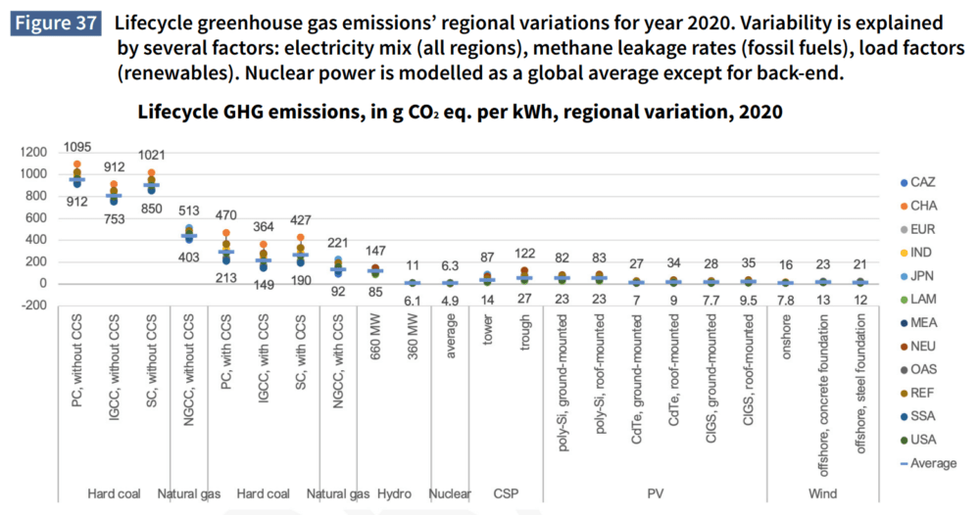Select the yellow IND legend dot
The height and width of the screenshot is (515, 980).
903,254
